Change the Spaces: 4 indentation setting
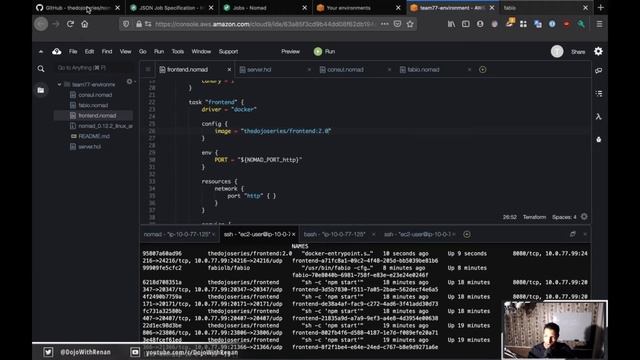The image size is (640, 360). point(564,217)
